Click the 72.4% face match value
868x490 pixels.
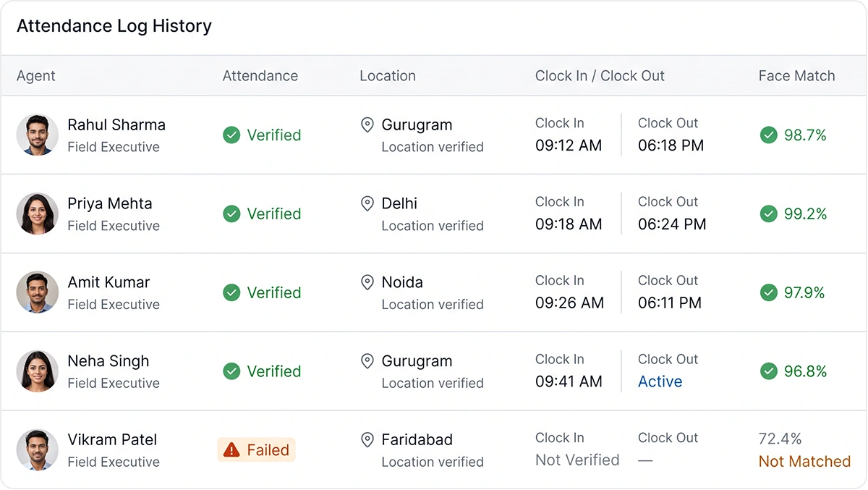(x=780, y=439)
